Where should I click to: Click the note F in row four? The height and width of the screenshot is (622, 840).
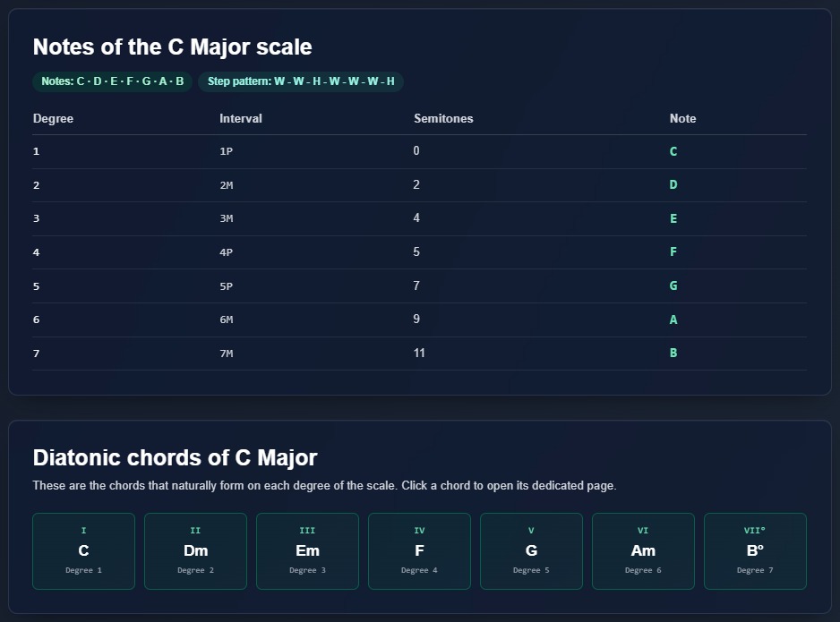click(x=673, y=251)
